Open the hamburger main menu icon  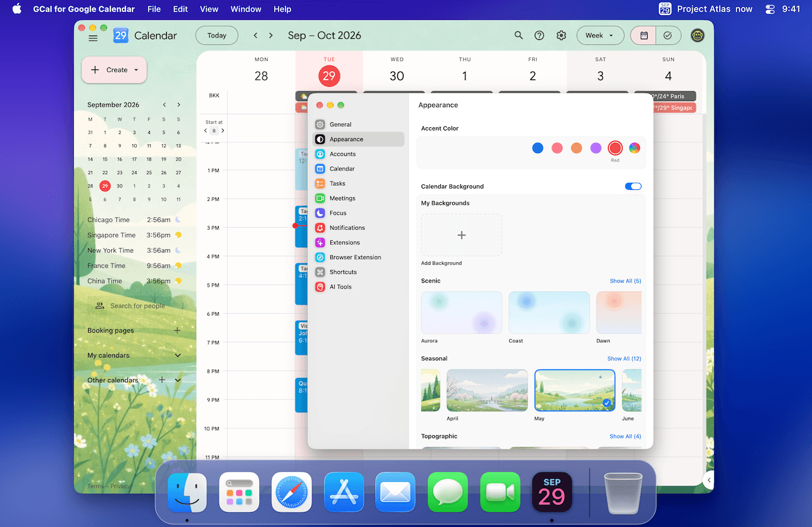click(x=93, y=38)
